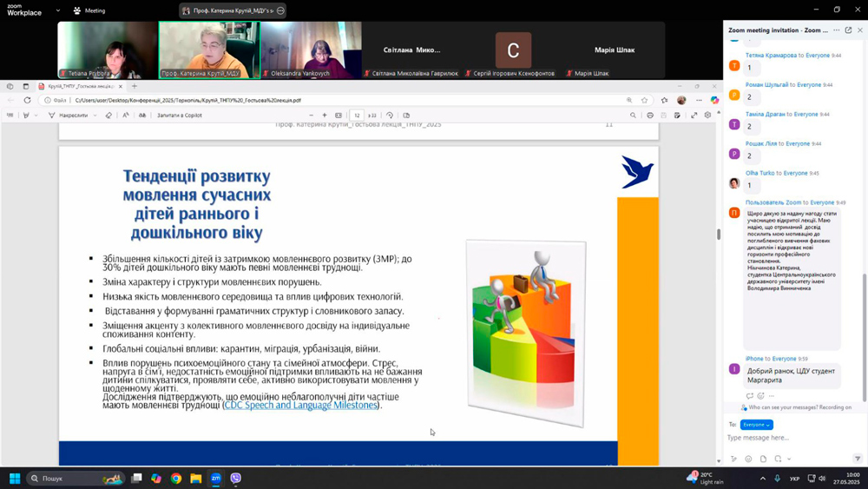Open the CDC Speech and Language Milestones link
The height and width of the screenshot is (489, 868).
pos(300,406)
